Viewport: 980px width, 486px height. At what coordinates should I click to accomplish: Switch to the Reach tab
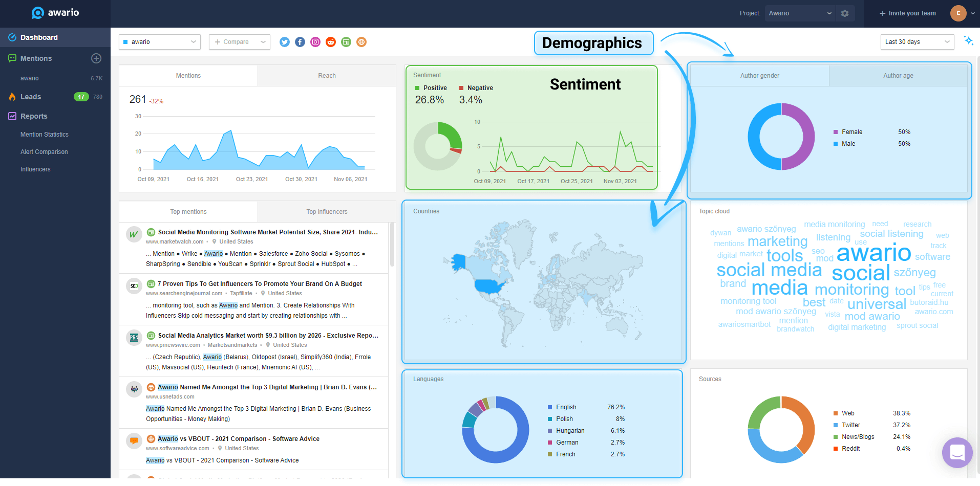click(x=327, y=76)
